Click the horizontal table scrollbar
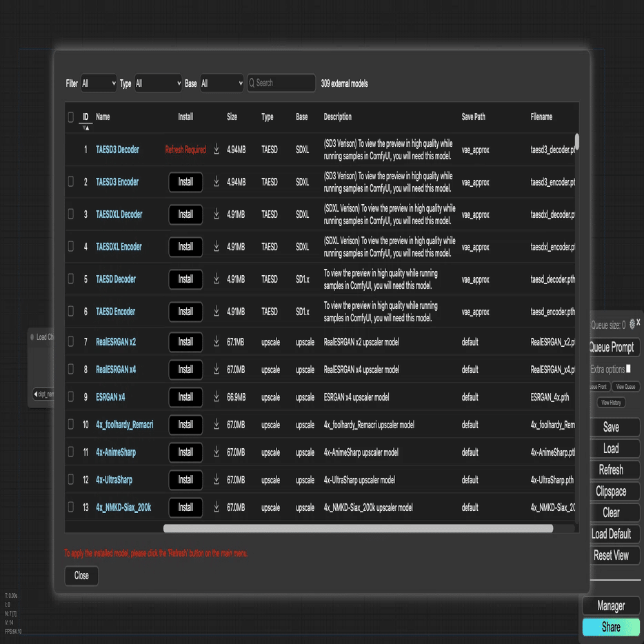This screenshot has width=644, height=644. [358, 528]
